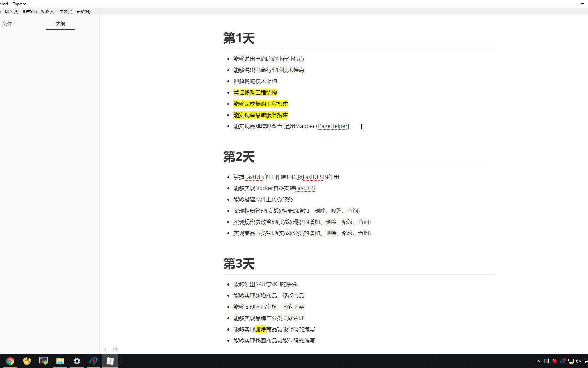The height and width of the screenshot is (368, 588).
Task: Launch Google Chrome from the taskbar
Action: click(x=10, y=361)
